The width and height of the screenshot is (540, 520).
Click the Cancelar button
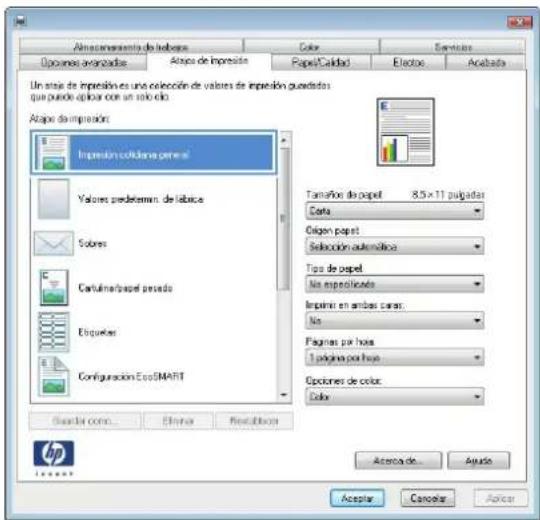[428, 498]
